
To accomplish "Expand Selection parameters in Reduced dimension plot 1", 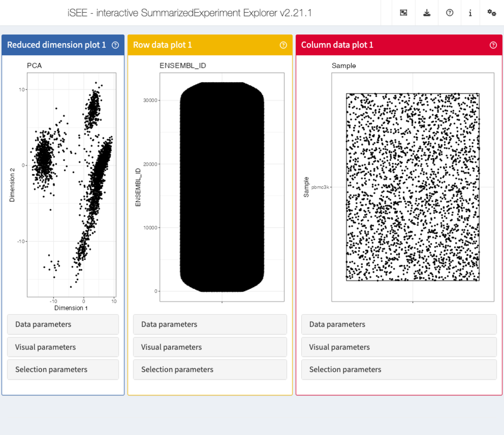I will pos(63,370).
